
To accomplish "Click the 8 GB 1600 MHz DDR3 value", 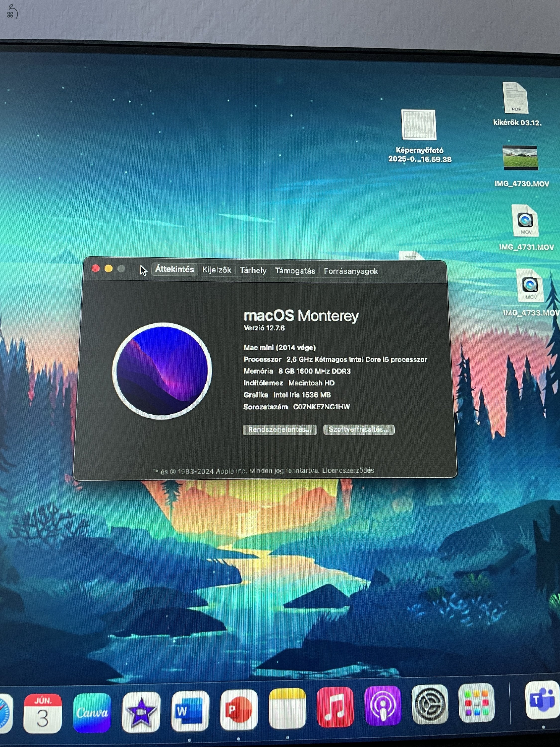I will tap(314, 371).
